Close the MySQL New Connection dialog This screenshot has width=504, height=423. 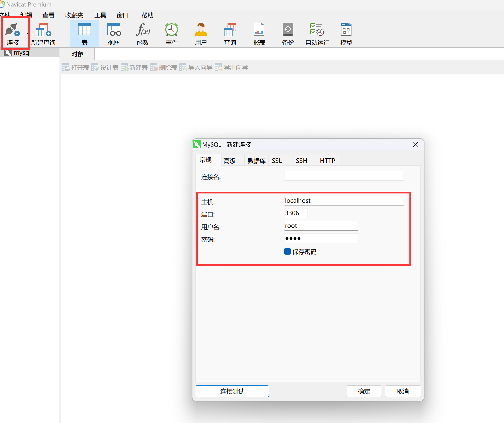[x=415, y=145]
